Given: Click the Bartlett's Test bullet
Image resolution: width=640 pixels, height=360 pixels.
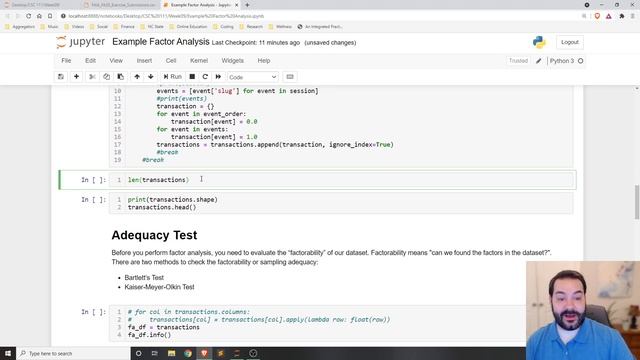Looking at the screenshot, I should tap(144, 278).
